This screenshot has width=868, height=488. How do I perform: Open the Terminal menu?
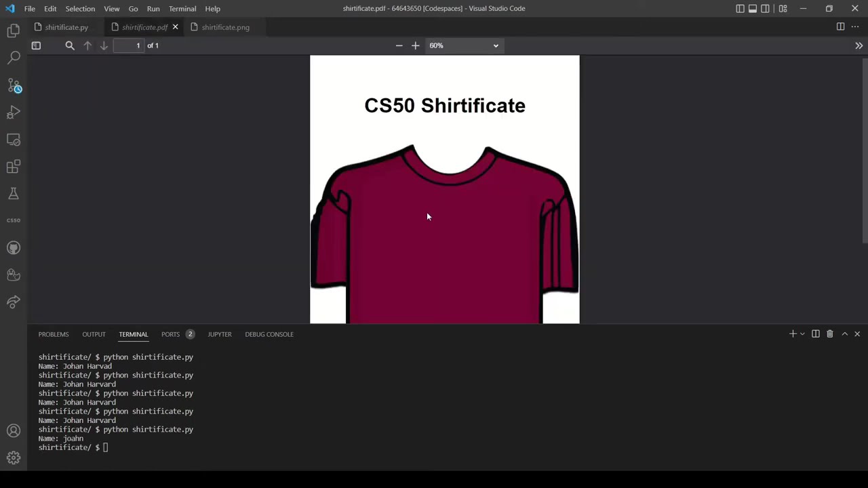(182, 9)
